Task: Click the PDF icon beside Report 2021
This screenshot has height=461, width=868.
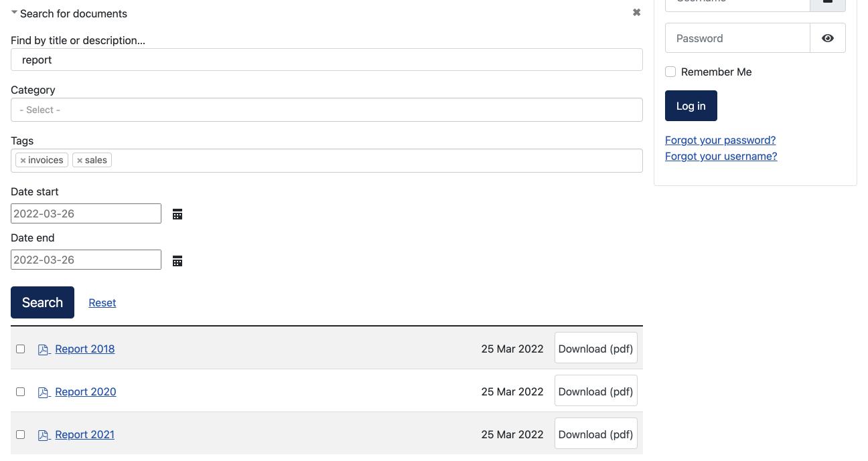Action: (x=44, y=435)
